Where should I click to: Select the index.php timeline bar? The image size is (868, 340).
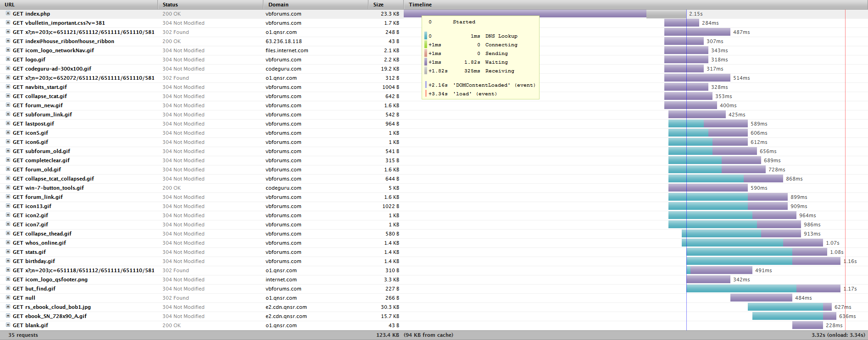pyautogui.click(x=545, y=14)
